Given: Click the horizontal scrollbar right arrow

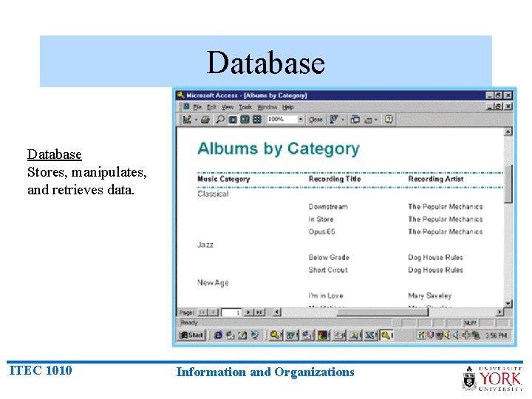Looking at the screenshot, I should pos(499,312).
